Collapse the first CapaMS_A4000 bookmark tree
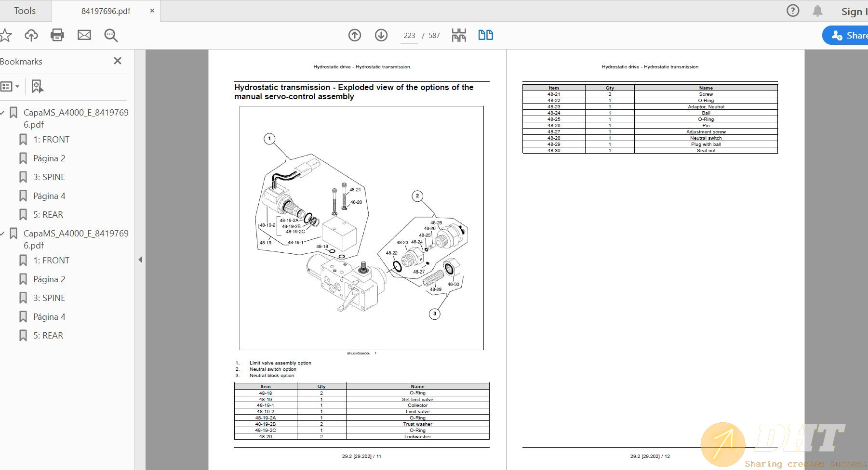Image resolution: width=868 pixels, height=470 pixels. pos(2,113)
